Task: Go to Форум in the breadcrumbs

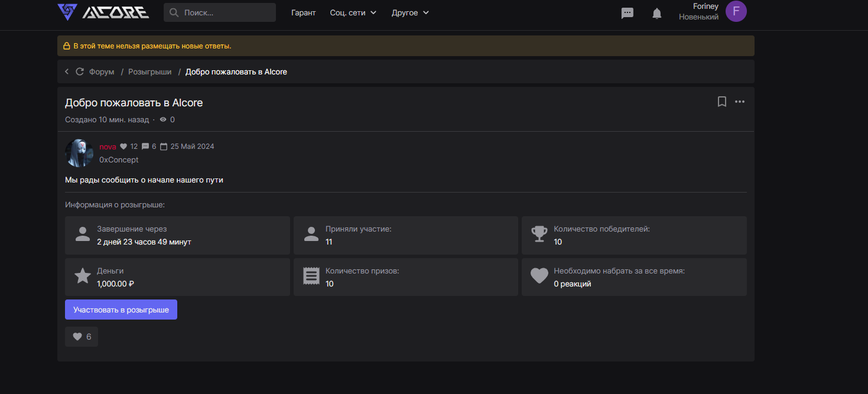Action: click(x=102, y=71)
